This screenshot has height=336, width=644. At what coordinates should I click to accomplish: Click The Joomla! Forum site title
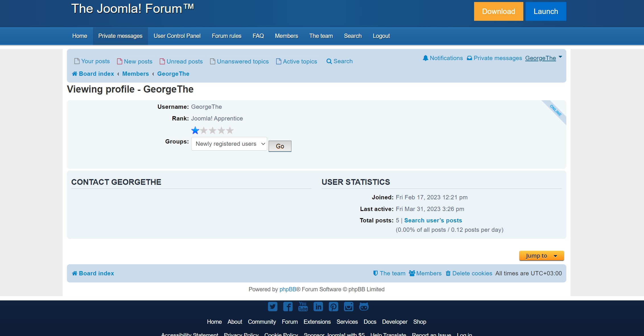click(x=133, y=9)
